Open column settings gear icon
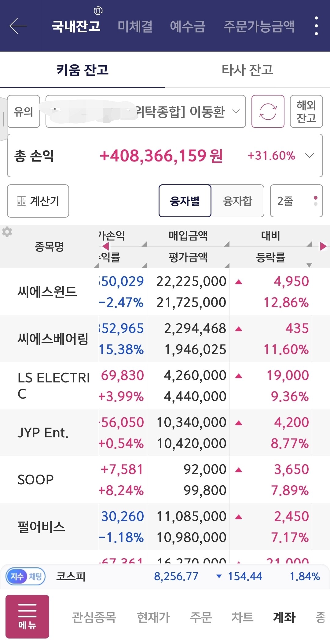This screenshot has width=330, height=644. tap(7, 232)
